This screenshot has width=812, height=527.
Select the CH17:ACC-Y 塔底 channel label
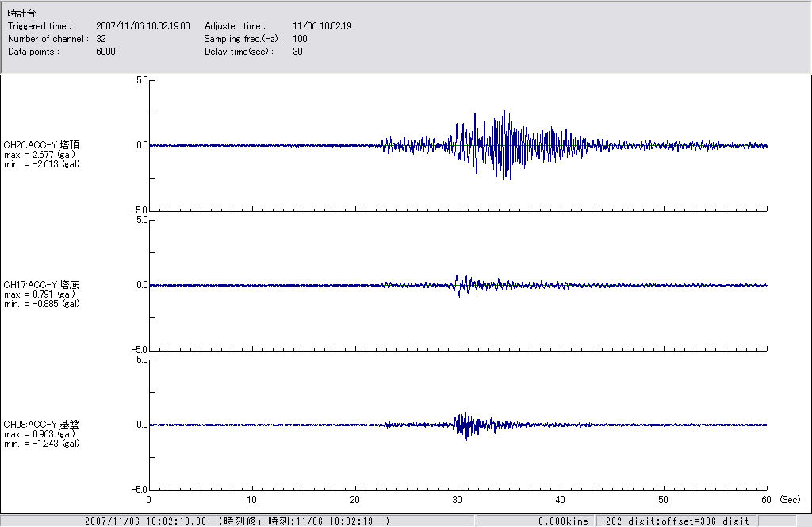[x=41, y=284]
